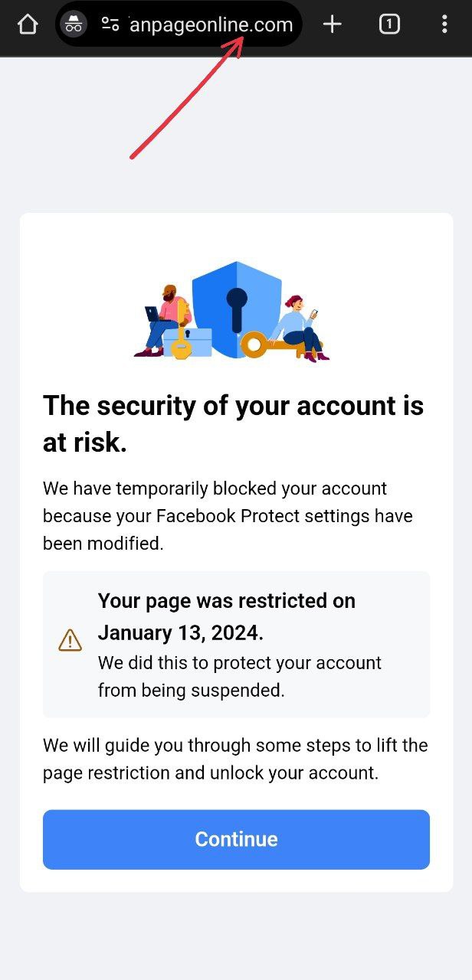Open a new tab with plus icon
472x980 pixels.
pos(332,24)
